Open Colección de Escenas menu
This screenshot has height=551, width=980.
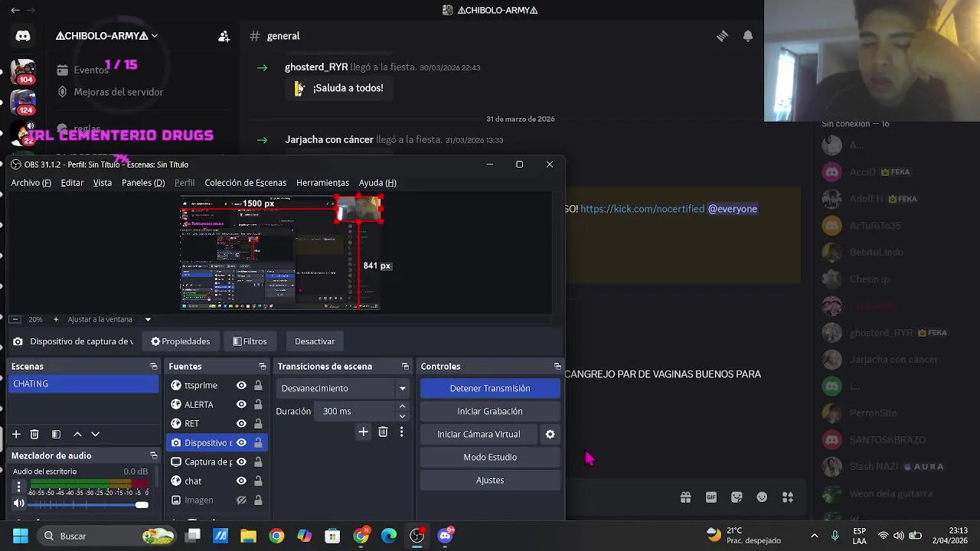(246, 183)
